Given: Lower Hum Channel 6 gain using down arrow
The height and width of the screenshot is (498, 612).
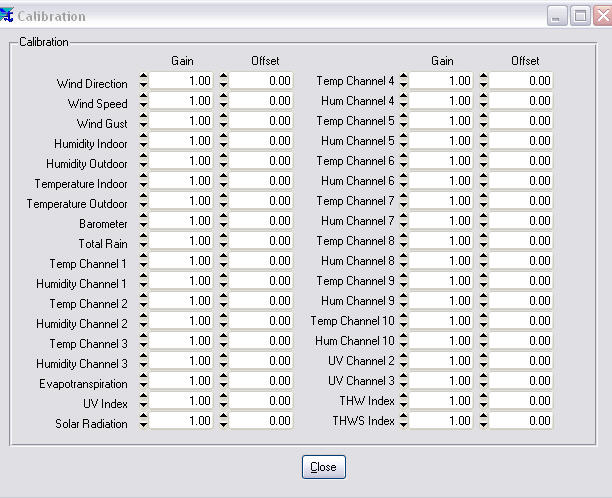Looking at the screenshot, I should coord(403,185).
